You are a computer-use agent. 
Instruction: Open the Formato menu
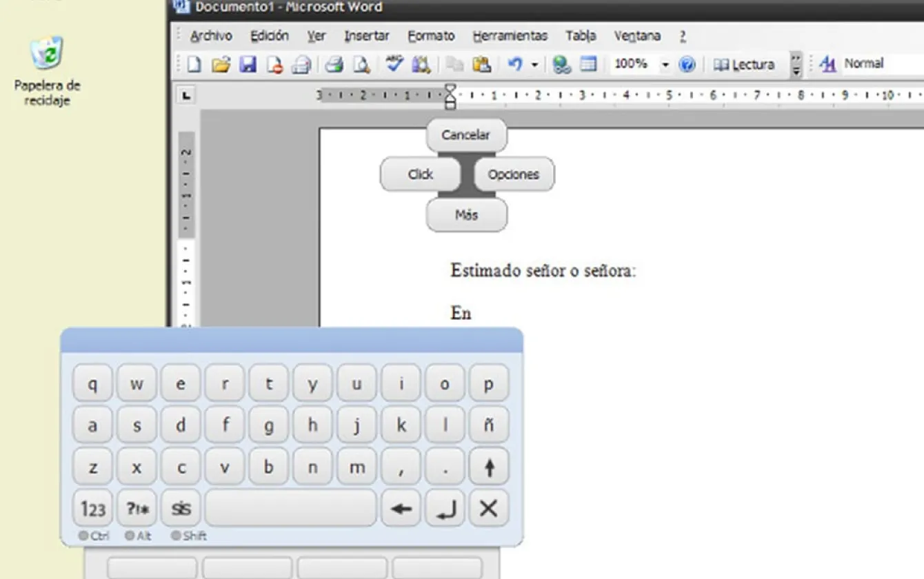[x=431, y=36]
